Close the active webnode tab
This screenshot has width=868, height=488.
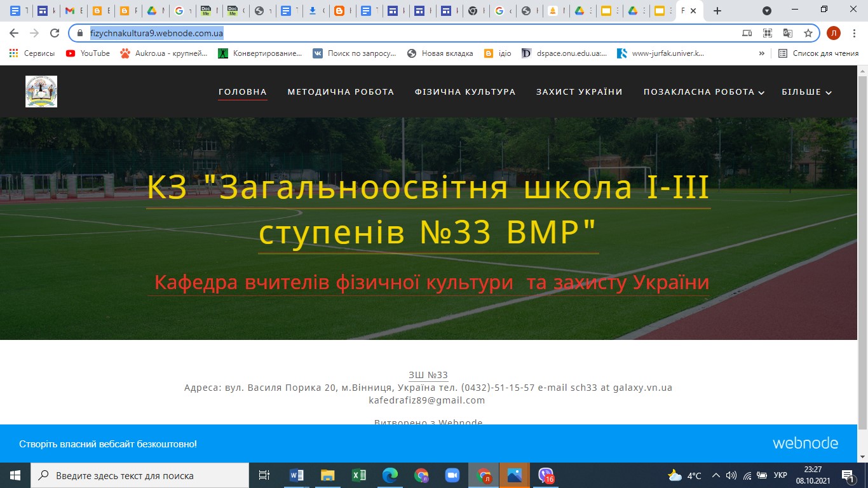point(693,11)
